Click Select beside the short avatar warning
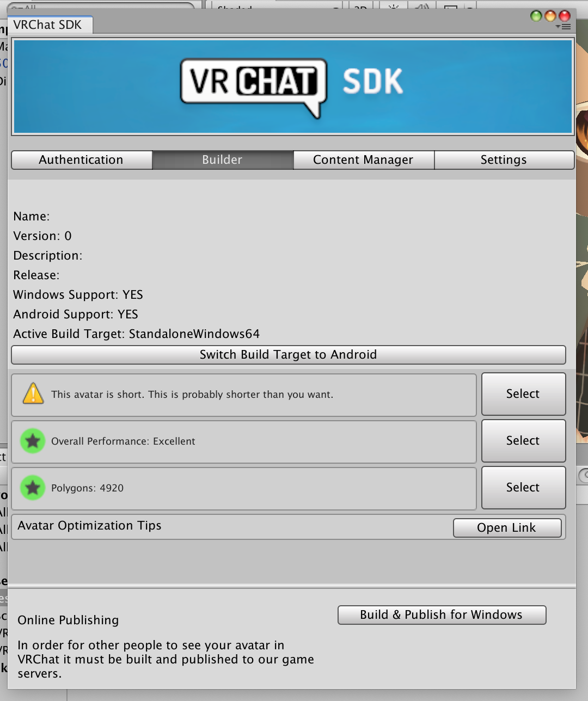Image resolution: width=588 pixels, height=701 pixels. [523, 394]
